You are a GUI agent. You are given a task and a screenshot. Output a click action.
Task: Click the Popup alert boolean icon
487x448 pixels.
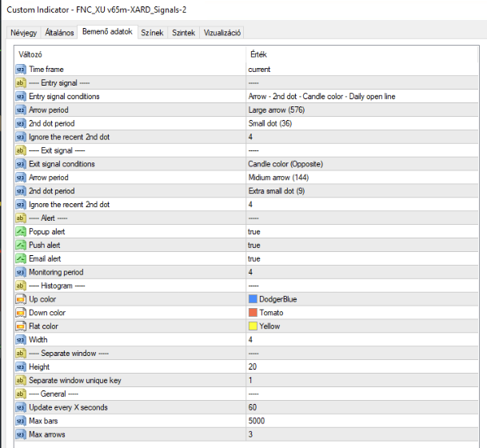click(21, 232)
